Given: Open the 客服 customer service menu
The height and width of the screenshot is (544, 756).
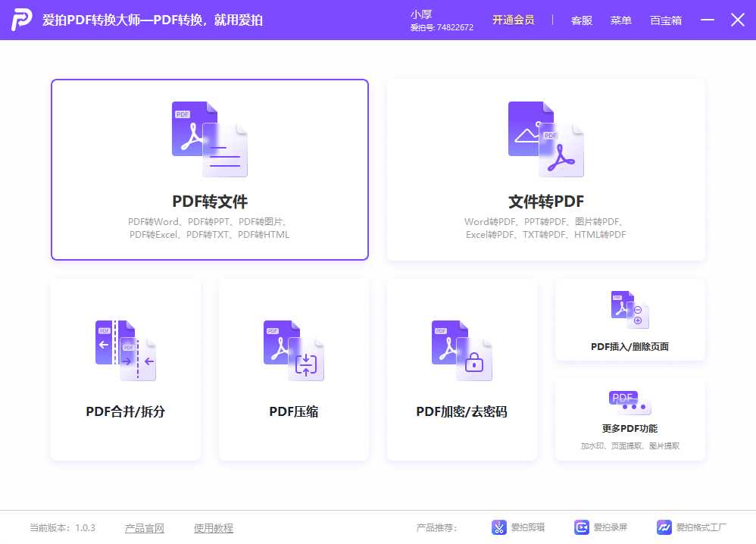Looking at the screenshot, I should (x=582, y=20).
